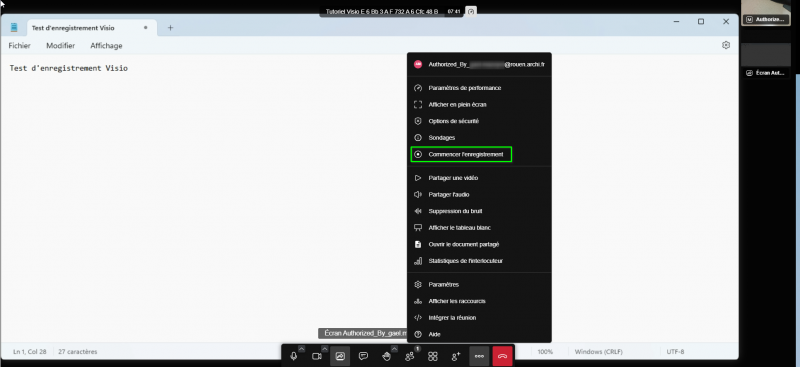Viewport: 800px width, 367px height.
Task: Click the speaker icon beside Partager l'audio
Action: [418, 194]
